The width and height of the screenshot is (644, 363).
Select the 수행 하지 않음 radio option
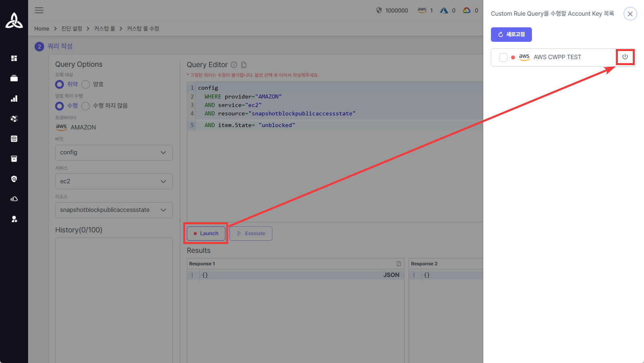coord(86,106)
